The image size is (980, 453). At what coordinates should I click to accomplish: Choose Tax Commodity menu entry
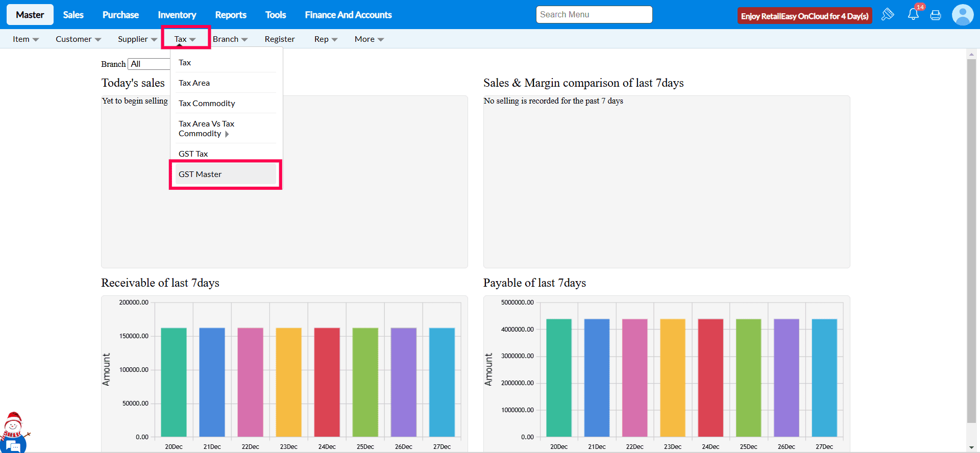pyautogui.click(x=207, y=104)
